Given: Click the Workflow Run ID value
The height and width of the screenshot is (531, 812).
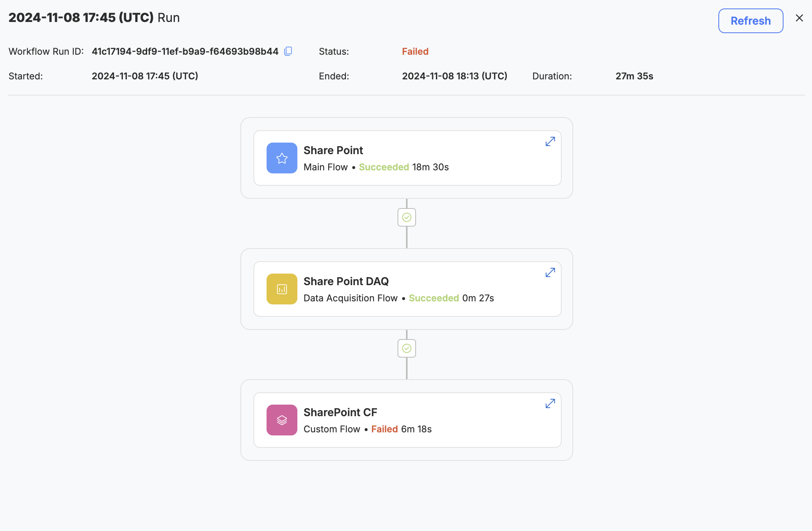Looking at the screenshot, I should click(185, 51).
